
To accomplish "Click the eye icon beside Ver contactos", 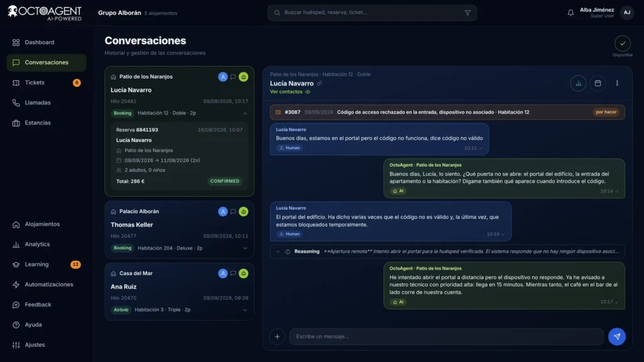I will coord(308,92).
